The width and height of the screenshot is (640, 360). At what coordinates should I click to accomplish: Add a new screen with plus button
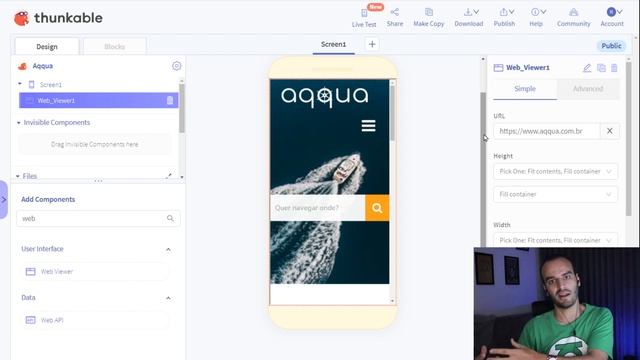pos(372,44)
